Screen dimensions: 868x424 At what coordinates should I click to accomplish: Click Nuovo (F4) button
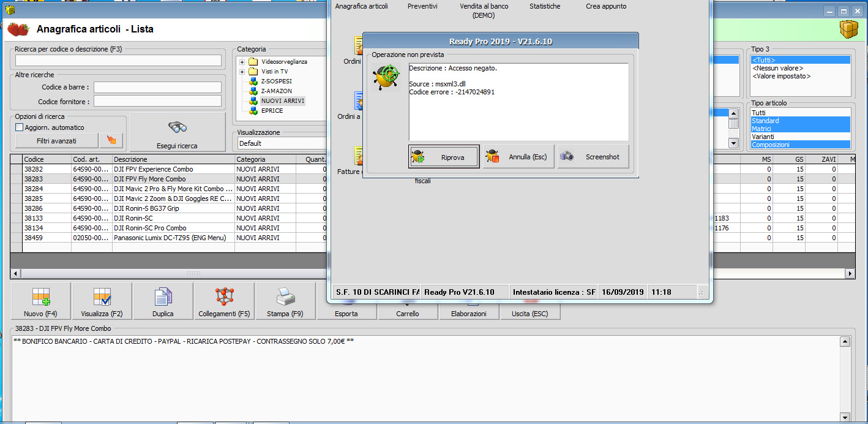coord(40,301)
